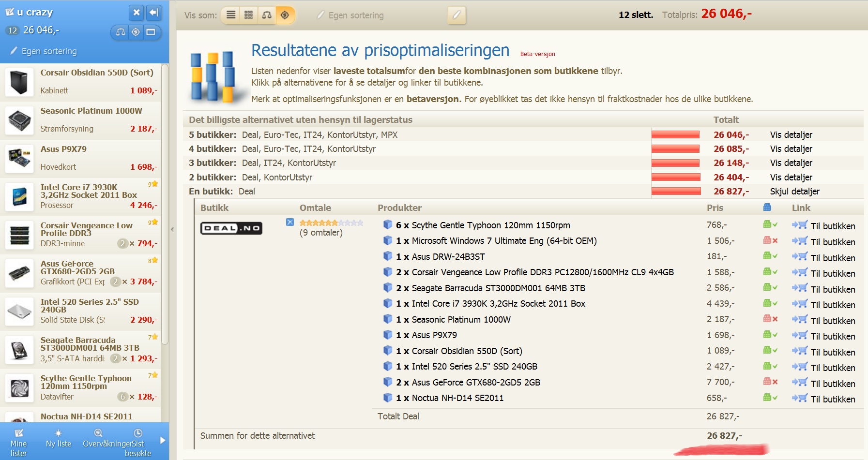
Task: Select grid view icon next to 'Vis som'
Action: [249, 15]
